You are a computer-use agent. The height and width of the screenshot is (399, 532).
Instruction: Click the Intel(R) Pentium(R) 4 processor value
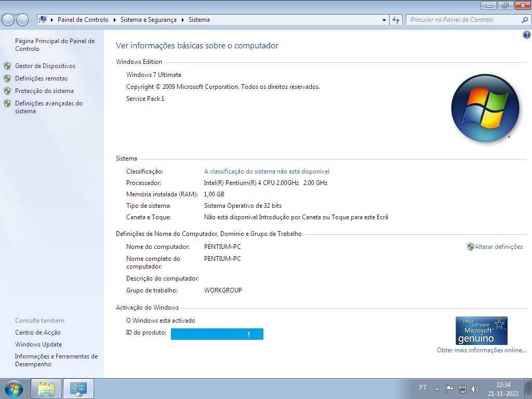pyautogui.click(x=265, y=183)
